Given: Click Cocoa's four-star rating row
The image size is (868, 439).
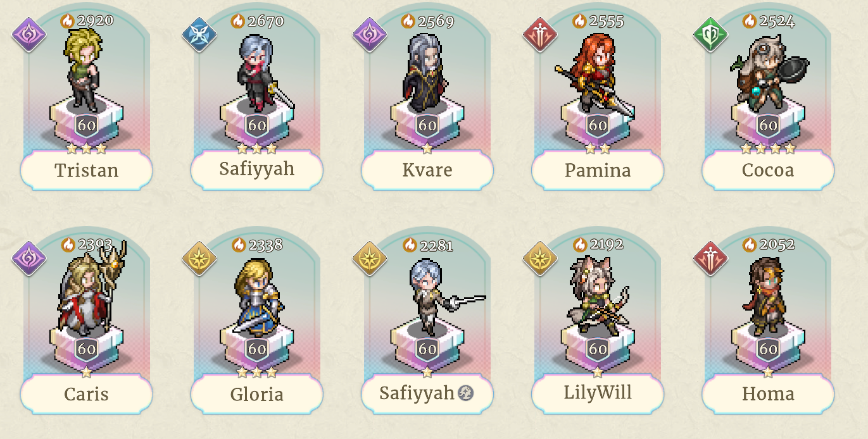Looking at the screenshot, I should (768, 149).
